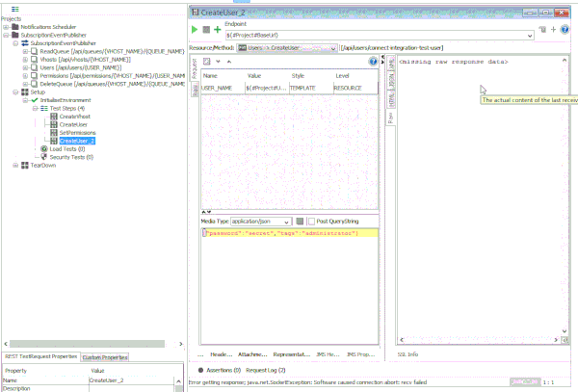Image resolution: width=578 pixels, height=392 pixels.
Task: Open the Resource/Method dropdown
Action: 331,46
